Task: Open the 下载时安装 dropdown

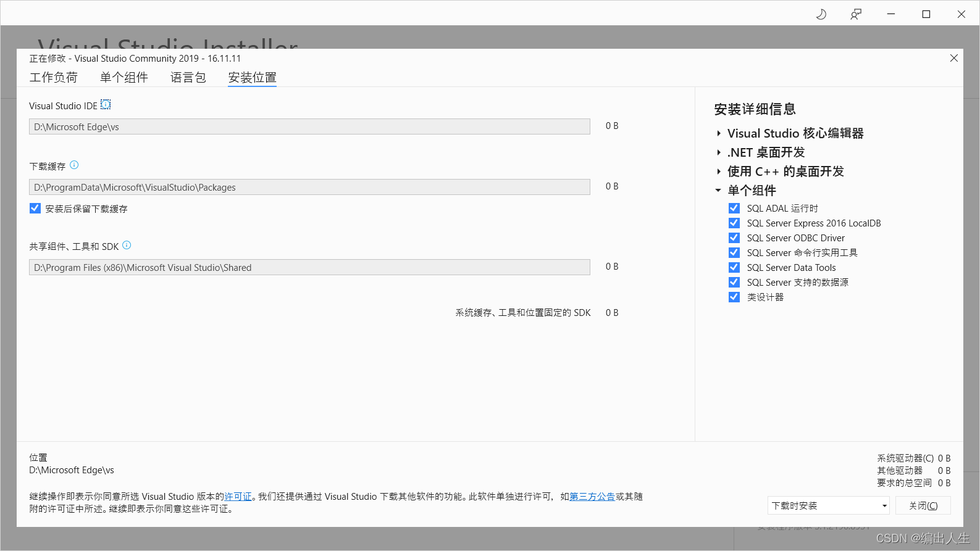Action: pos(828,505)
